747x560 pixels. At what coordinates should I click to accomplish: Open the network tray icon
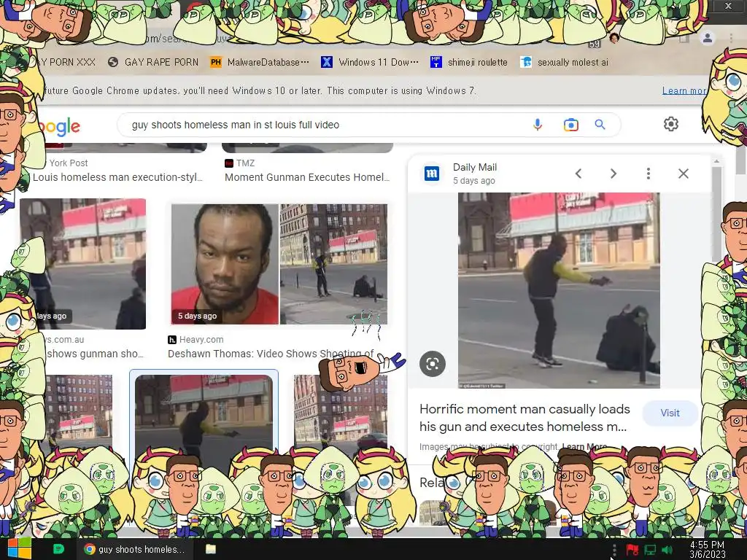[x=650, y=550]
